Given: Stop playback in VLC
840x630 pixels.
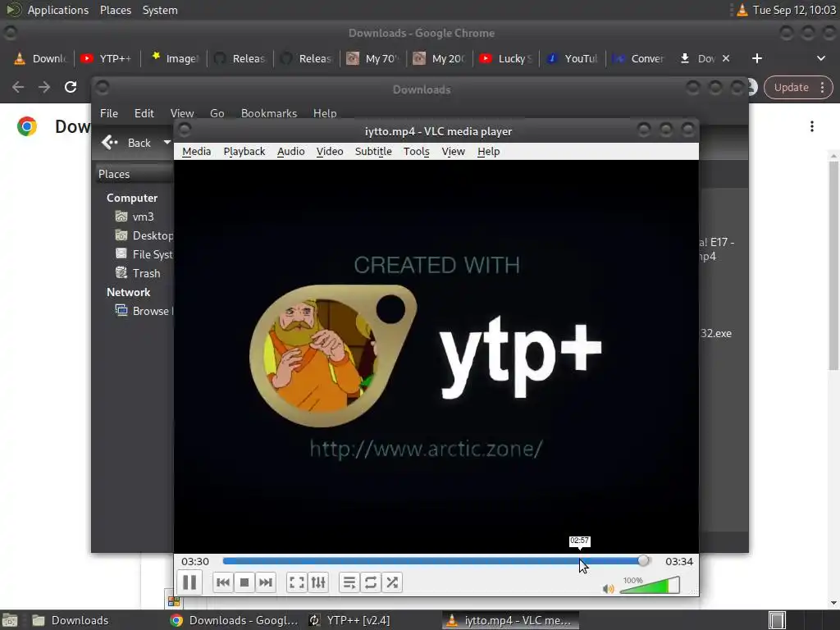Looking at the screenshot, I should point(244,582).
